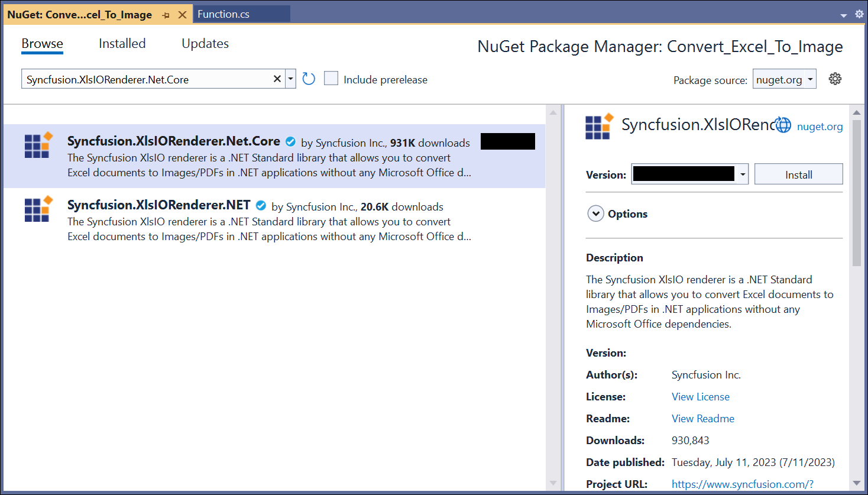Open document window options gear
Screen dimensions: 868x495
[x=859, y=14]
